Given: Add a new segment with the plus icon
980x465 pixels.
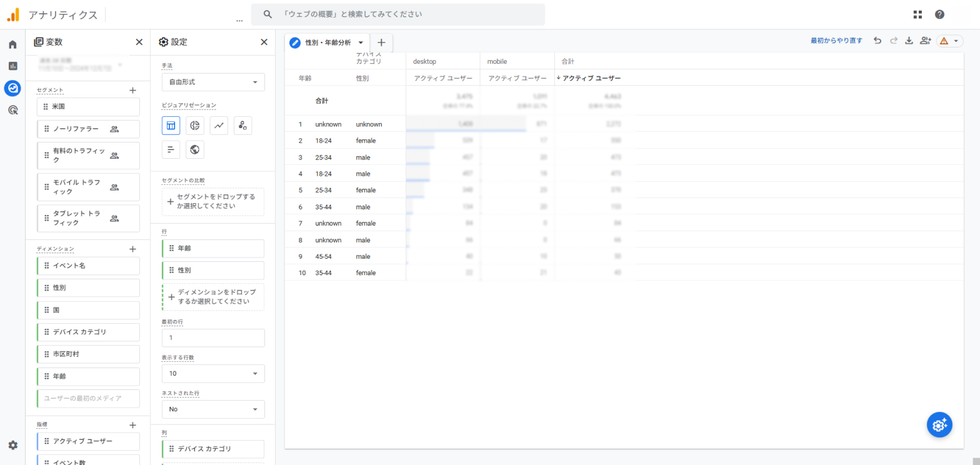Looking at the screenshot, I should pyautogui.click(x=132, y=90).
